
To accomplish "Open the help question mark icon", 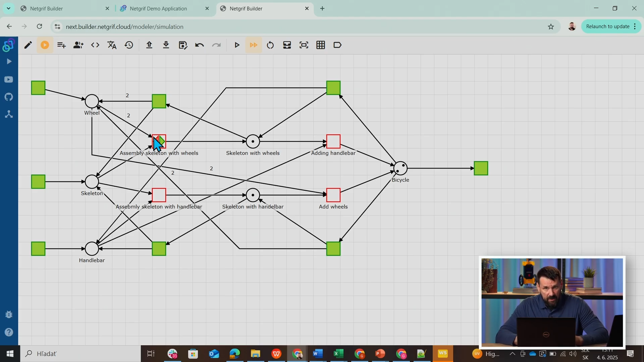I will click(x=9, y=332).
